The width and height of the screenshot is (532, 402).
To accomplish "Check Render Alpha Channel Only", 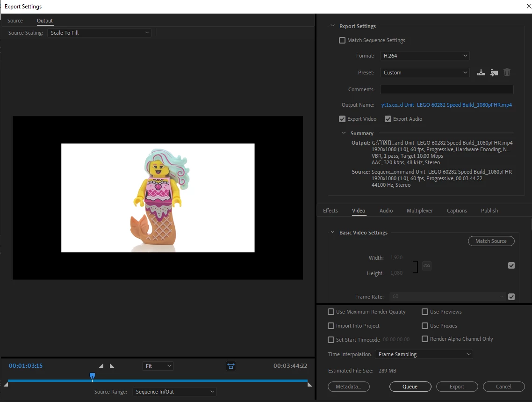I will click(425, 339).
